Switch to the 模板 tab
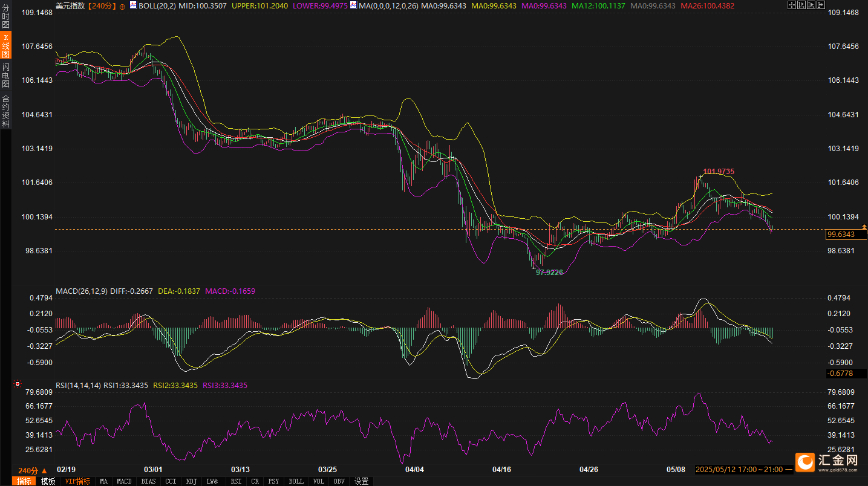Viewport: 868px width, 486px height. [48, 481]
